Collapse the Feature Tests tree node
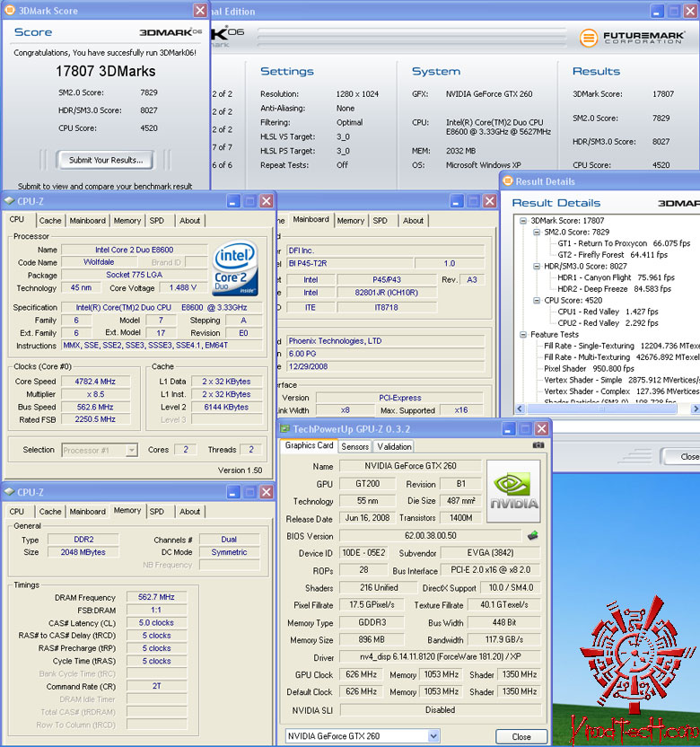This screenshot has height=747, width=700. tap(523, 334)
